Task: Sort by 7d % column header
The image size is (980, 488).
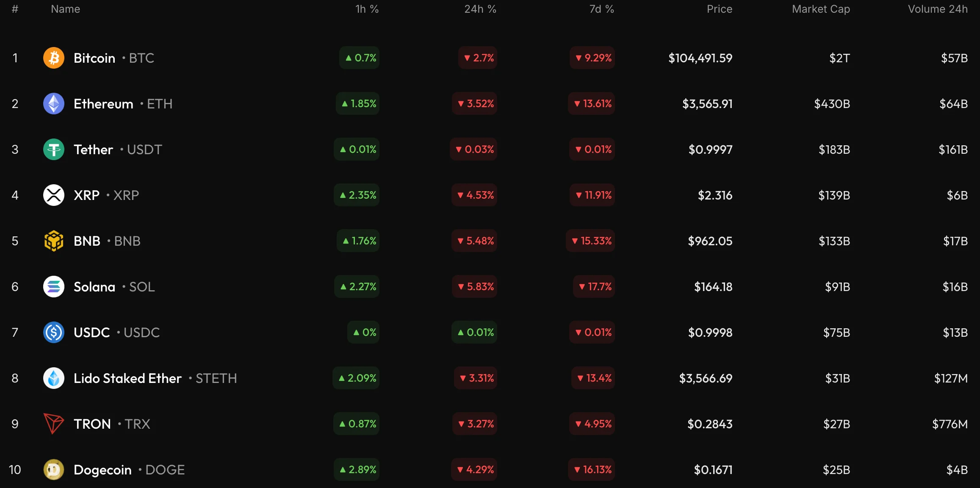Action: (601, 9)
